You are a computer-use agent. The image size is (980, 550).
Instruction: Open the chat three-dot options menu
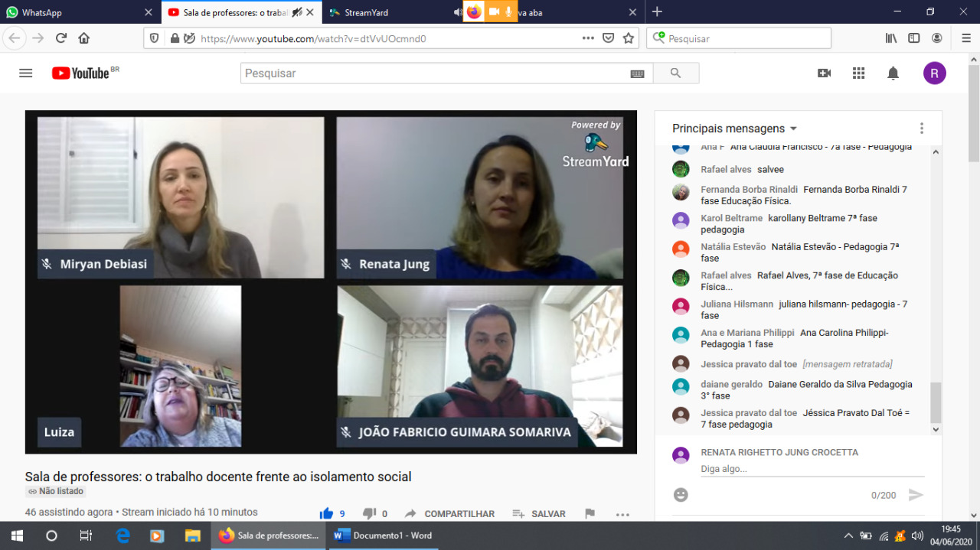click(x=922, y=129)
